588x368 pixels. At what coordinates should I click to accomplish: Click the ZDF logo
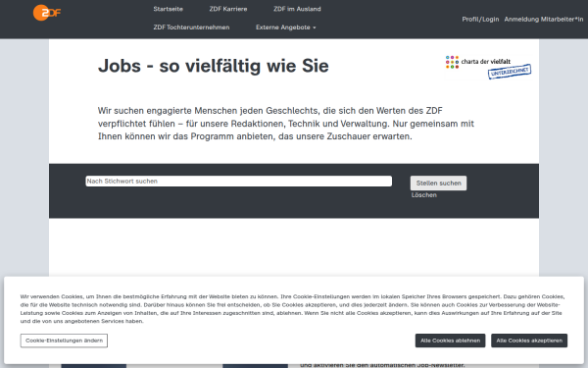(47, 13)
